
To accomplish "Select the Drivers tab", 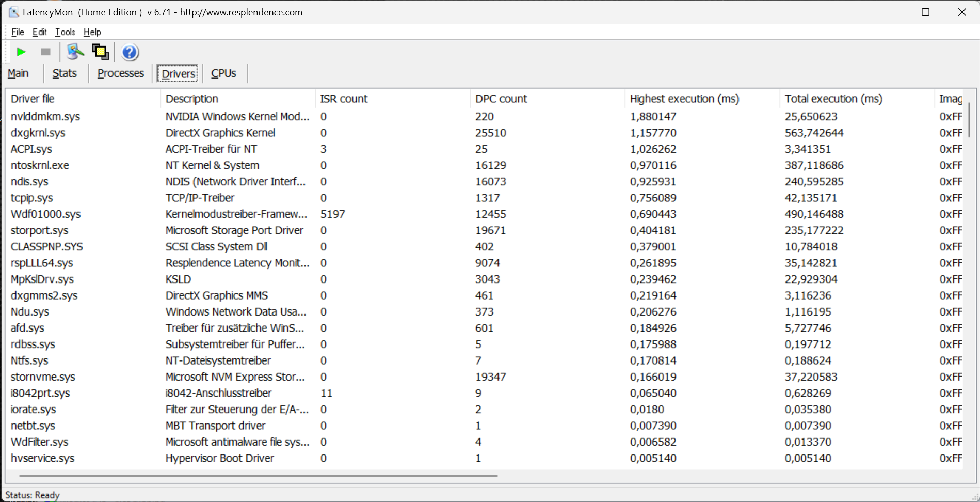I will pos(178,73).
